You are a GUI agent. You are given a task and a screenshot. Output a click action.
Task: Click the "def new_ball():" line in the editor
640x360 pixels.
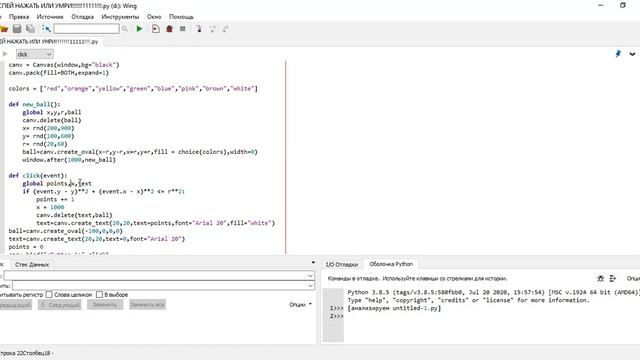pyautogui.click(x=34, y=104)
